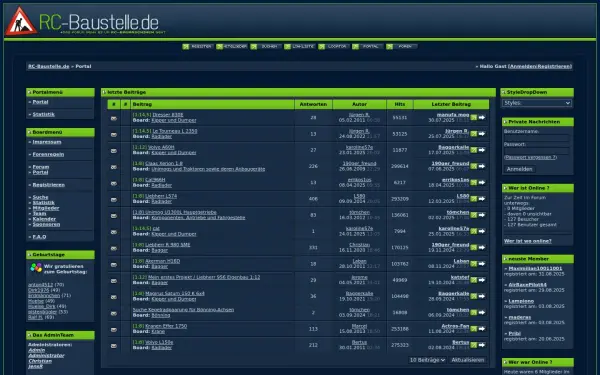Open author karoline57e in Volvo A60H row

(x=359, y=147)
